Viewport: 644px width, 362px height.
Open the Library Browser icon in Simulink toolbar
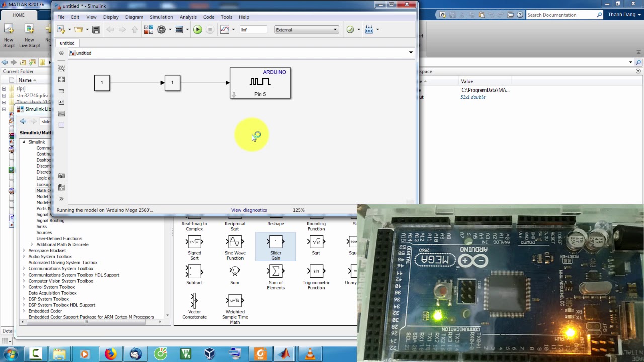click(x=149, y=30)
